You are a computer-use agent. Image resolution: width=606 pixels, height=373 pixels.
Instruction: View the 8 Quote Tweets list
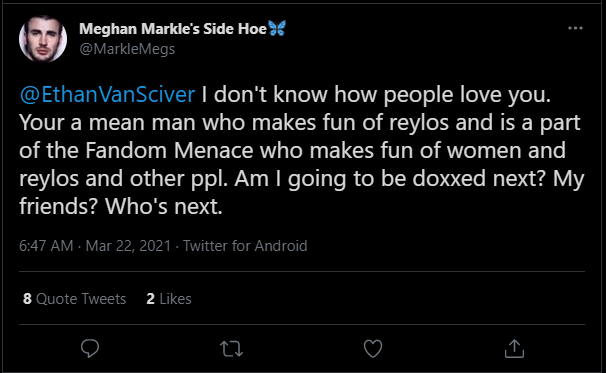click(75, 299)
